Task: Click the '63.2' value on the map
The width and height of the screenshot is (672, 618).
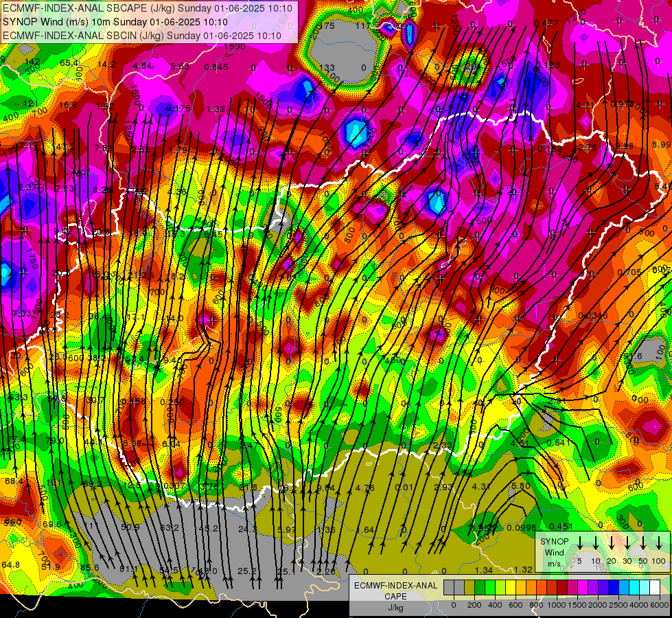Action: point(170,527)
